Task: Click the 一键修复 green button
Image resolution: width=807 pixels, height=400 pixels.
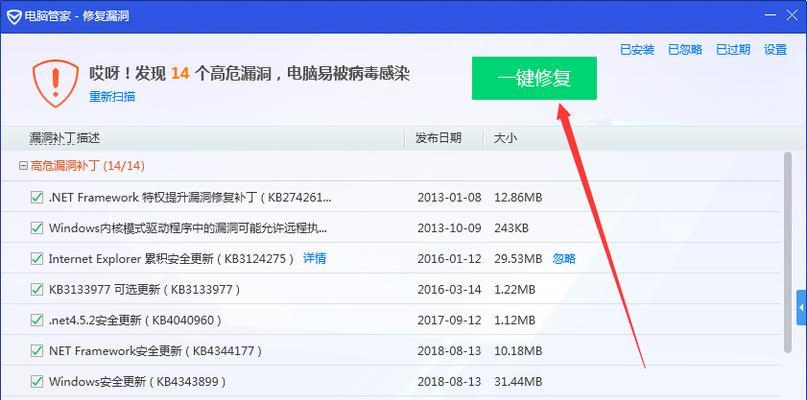Action: point(534,78)
